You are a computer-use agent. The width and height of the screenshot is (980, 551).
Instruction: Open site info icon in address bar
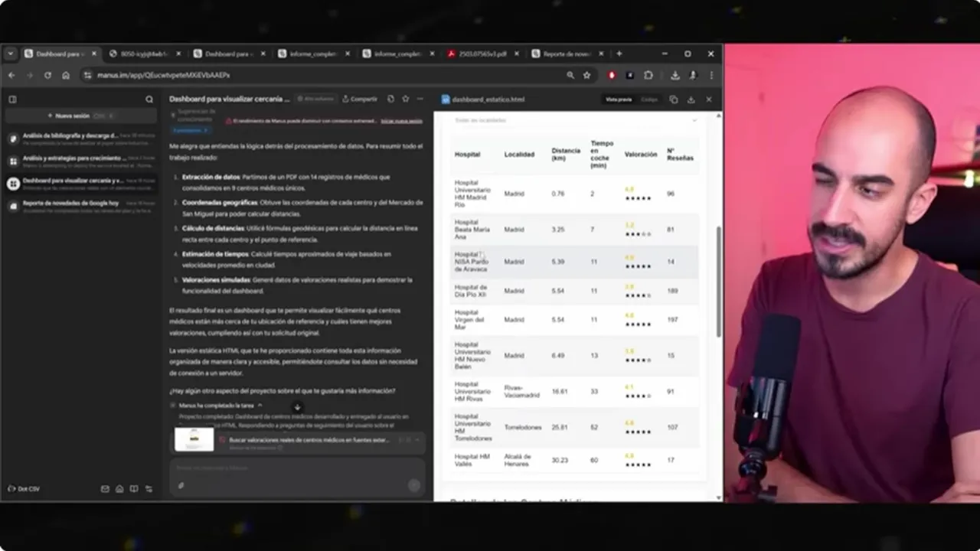pos(87,75)
